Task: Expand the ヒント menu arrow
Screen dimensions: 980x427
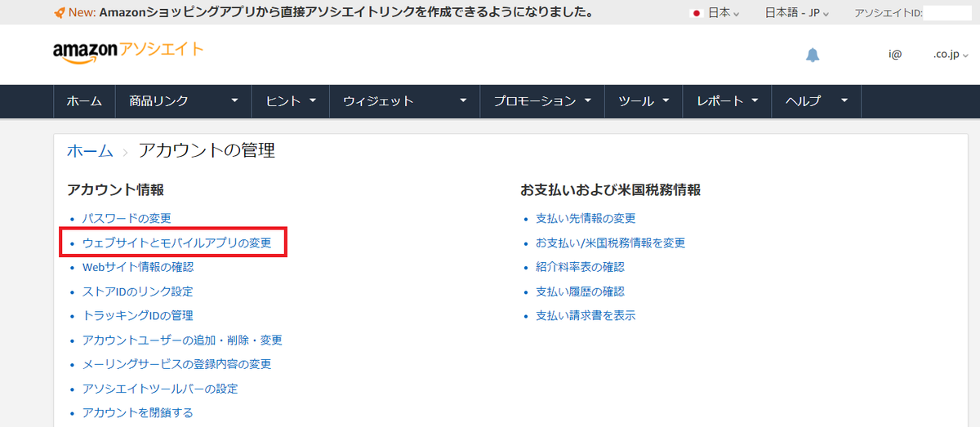Action: pos(312,101)
